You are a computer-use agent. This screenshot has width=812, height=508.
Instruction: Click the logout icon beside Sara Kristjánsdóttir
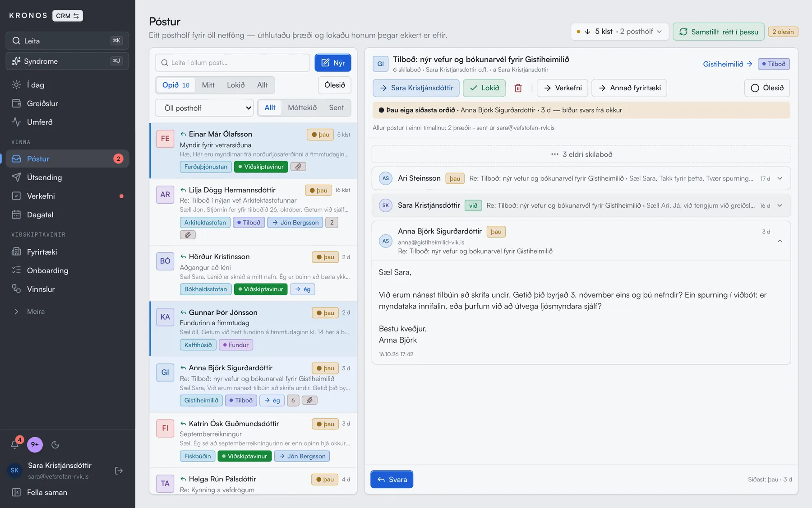119,471
